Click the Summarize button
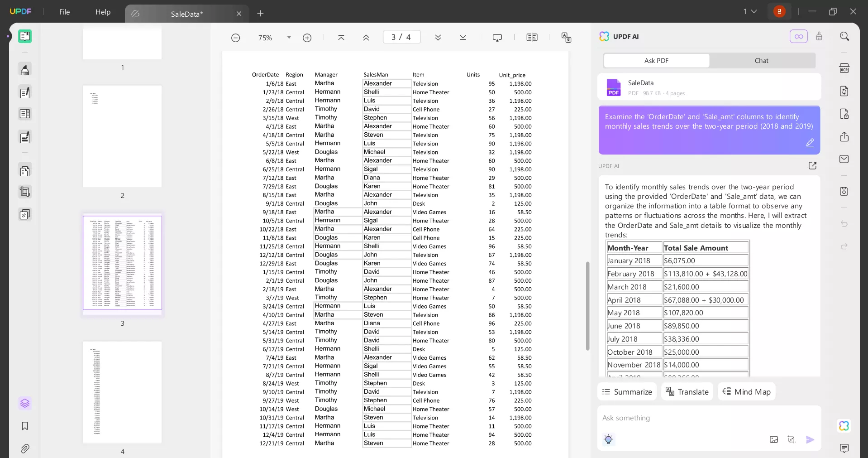 point(627,391)
